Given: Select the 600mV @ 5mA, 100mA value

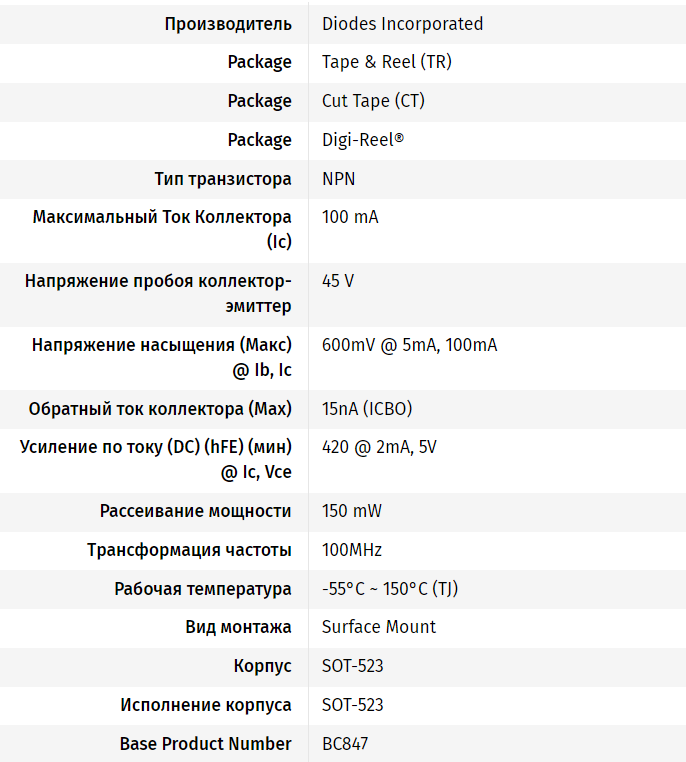Looking at the screenshot, I should pyautogui.click(x=409, y=345).
